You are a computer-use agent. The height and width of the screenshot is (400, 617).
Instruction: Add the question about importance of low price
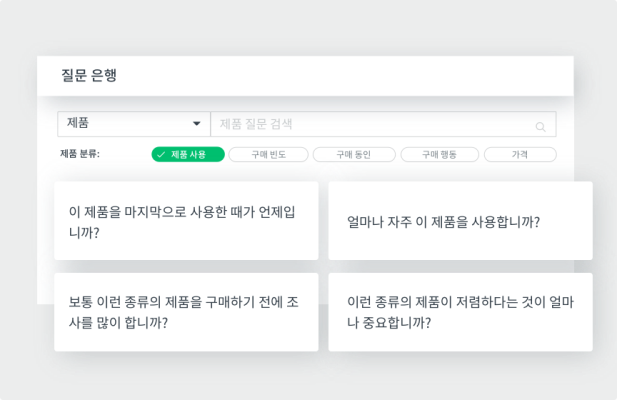460,312
